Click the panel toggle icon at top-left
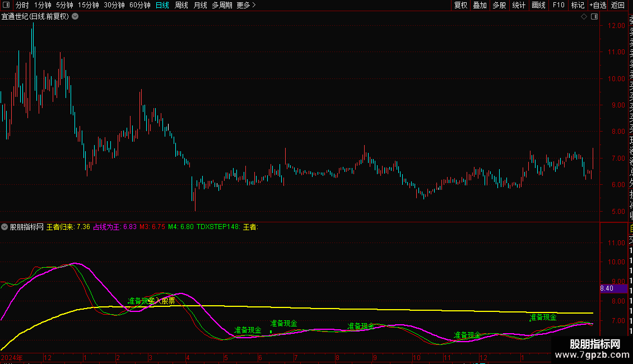Screen dimensions: 633x364 (x=6, y=5)
